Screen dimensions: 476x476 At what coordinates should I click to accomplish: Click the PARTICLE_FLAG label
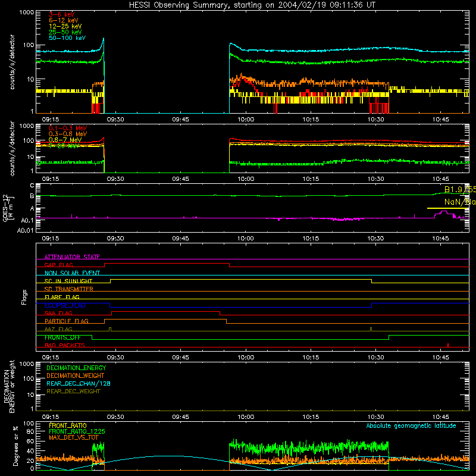[67, 321]
